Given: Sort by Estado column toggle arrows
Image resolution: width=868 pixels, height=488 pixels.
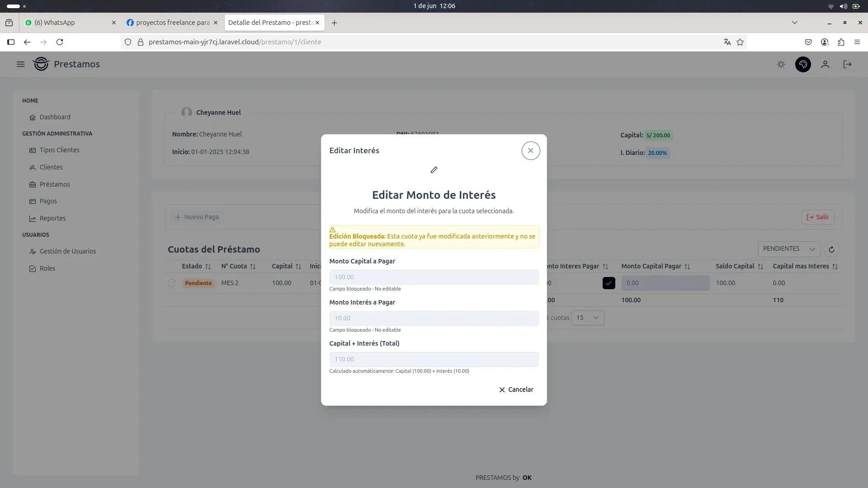Looking at the screenshot, I should tap(208, 267).
